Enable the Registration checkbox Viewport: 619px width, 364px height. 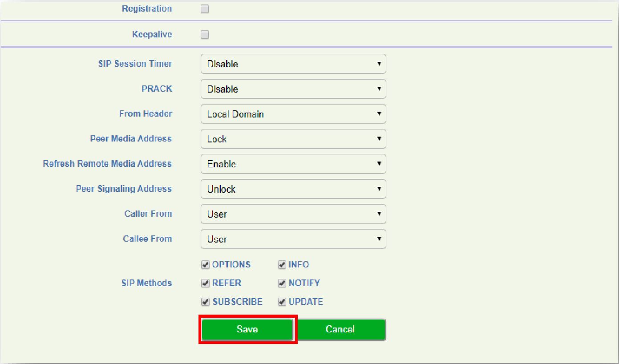tap(205, 9)
